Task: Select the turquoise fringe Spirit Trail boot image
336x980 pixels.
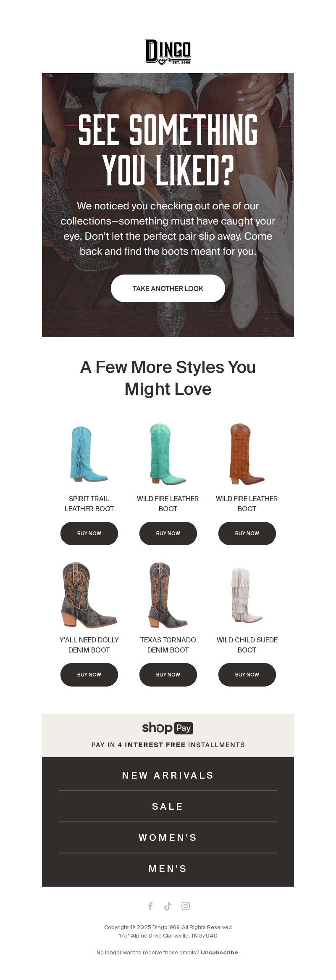Action: (89, 454)
